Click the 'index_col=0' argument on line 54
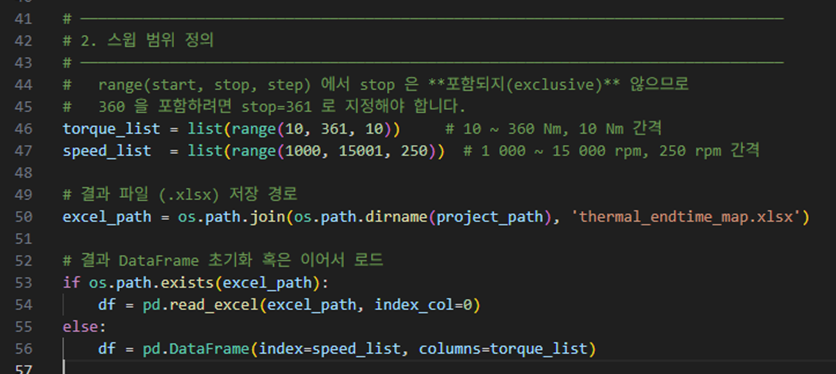 click(423, 305)
